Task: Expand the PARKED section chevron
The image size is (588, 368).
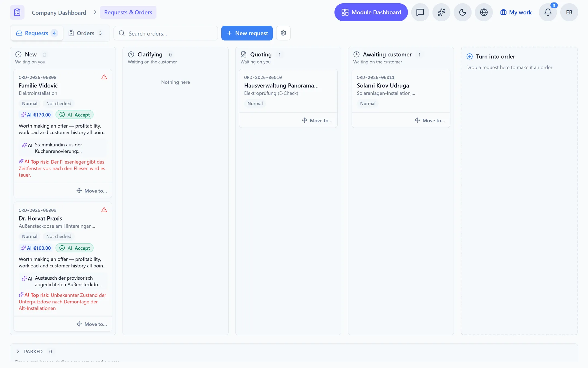Action: tap(18, 351)
